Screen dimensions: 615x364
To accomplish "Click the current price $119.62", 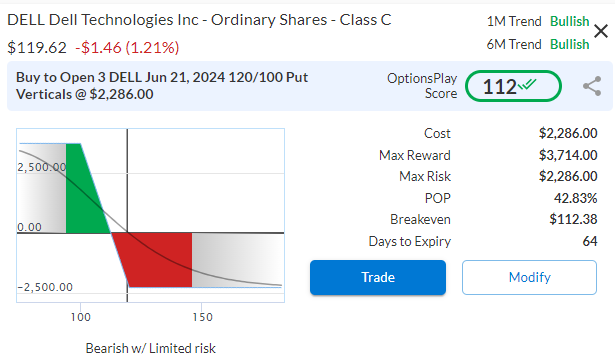I will 37,48.
